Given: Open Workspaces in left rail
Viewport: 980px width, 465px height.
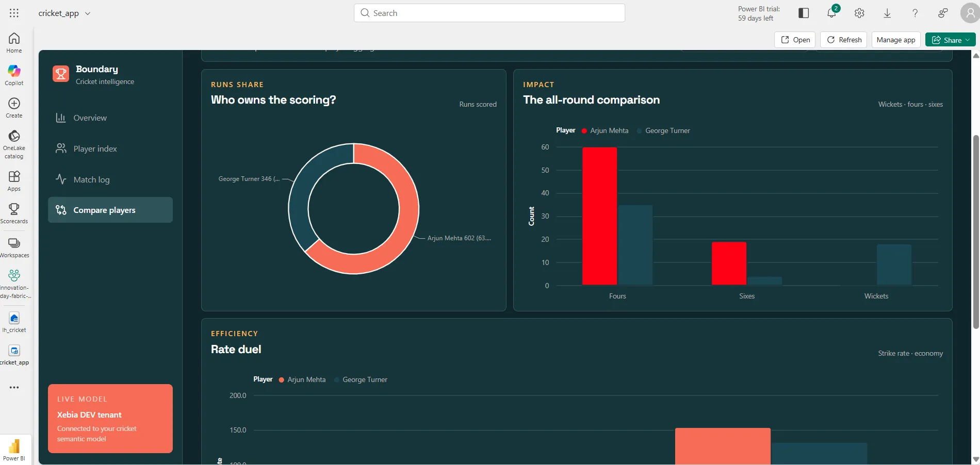Looking at the screenshot, I should (14, 247).
